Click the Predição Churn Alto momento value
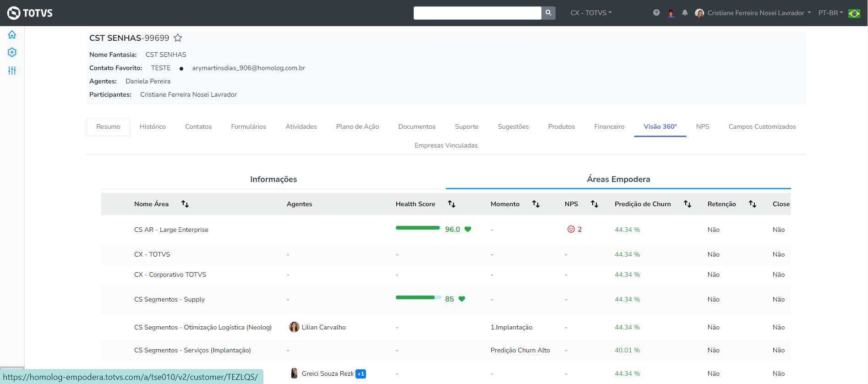Image resolution: width=868 pixels, height=384 pixels. click(x=520, y=351)
